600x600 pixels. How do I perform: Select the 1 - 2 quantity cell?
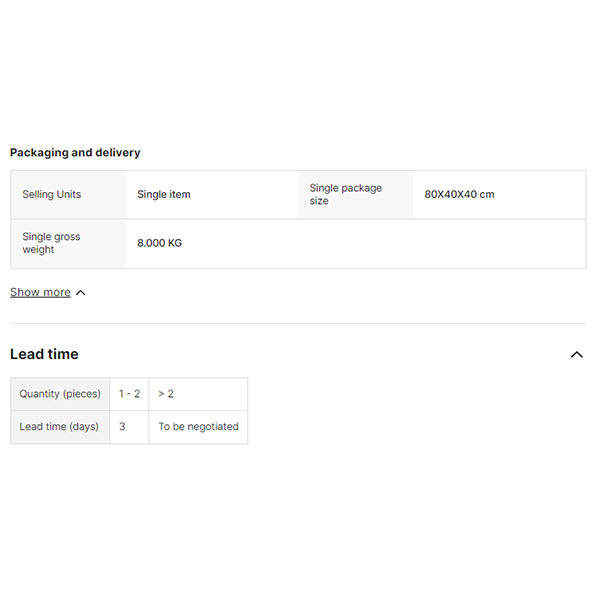click(x=129, y=394)
